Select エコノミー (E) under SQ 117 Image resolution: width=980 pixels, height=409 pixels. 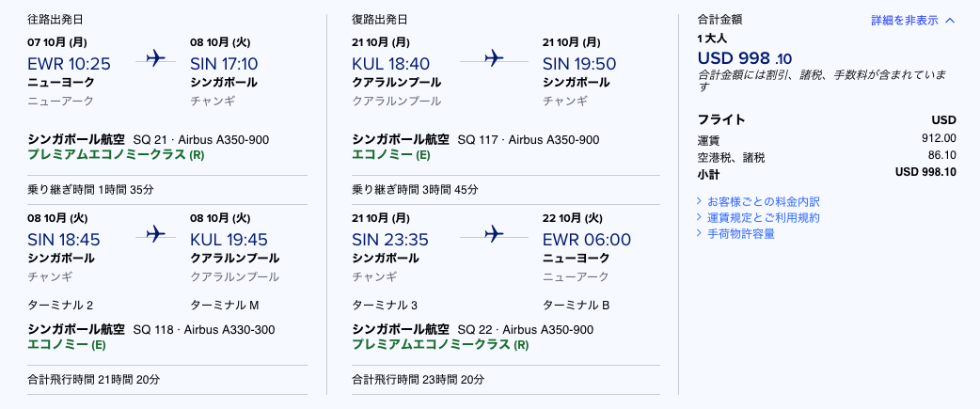pyautogui.click(x=391, y=154)
